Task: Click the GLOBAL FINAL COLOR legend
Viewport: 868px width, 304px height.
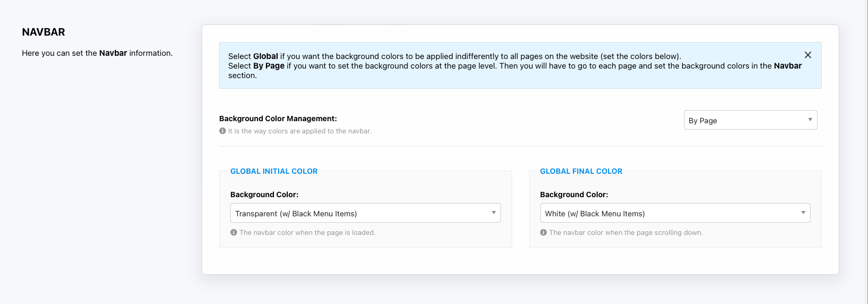Action: point(581,171)
